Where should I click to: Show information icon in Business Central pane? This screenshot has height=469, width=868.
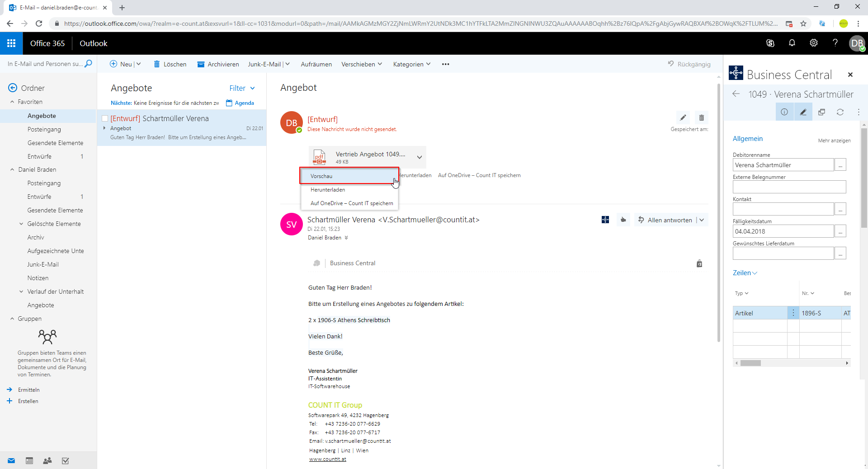[784, 112]
